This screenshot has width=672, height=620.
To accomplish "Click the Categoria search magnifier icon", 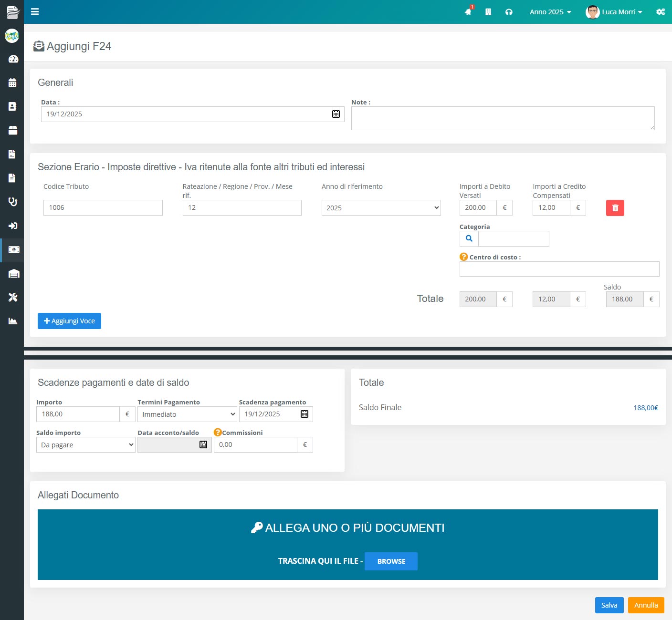I will pyautogui.click(x=469, y=238).
